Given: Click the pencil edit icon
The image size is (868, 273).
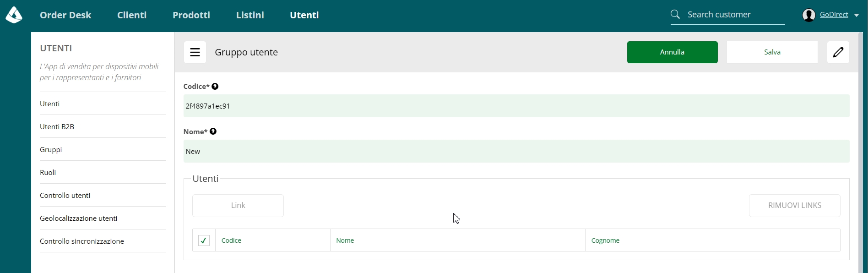Looking at the screenshot, I should coord(838,52).
